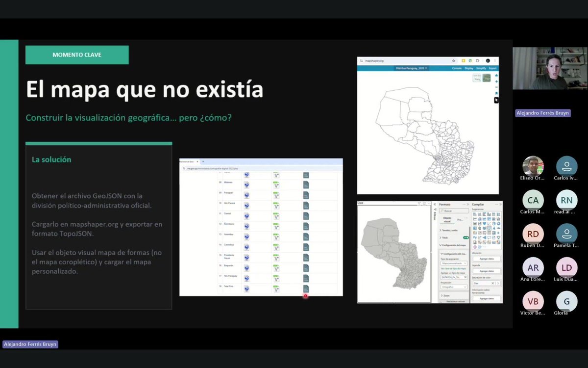Select the RN read.ai participant avatar

(x=566, y=200)
